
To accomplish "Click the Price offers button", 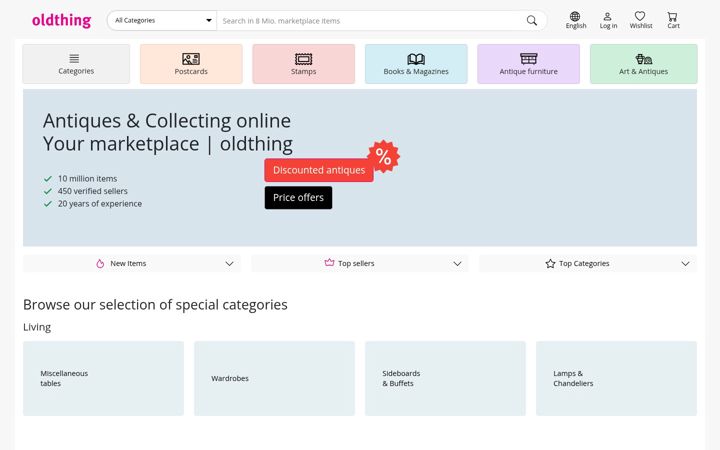I will pos(298,197).
